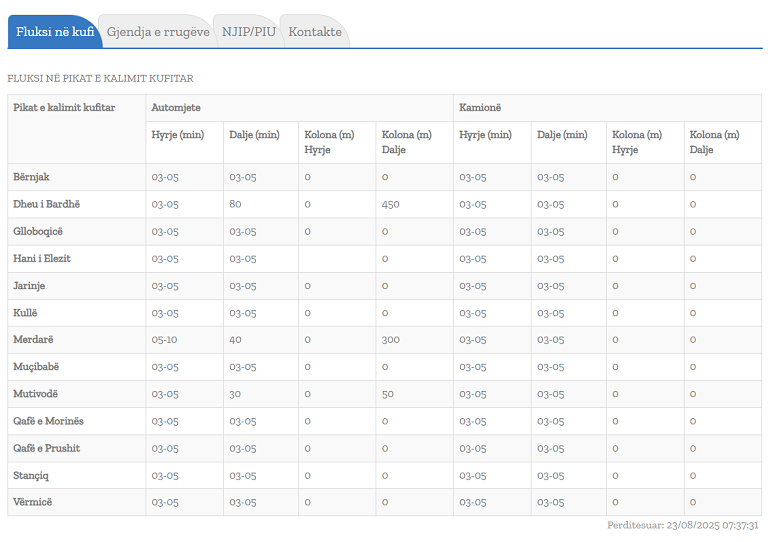Select the Kontakte tab
This screenshot has height=542, width=773.
pyautogui.click(x=315, y=32)
